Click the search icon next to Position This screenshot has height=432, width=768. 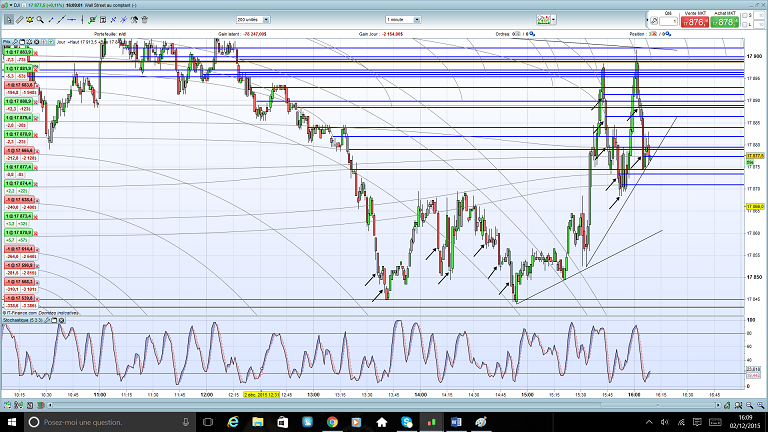668,34
